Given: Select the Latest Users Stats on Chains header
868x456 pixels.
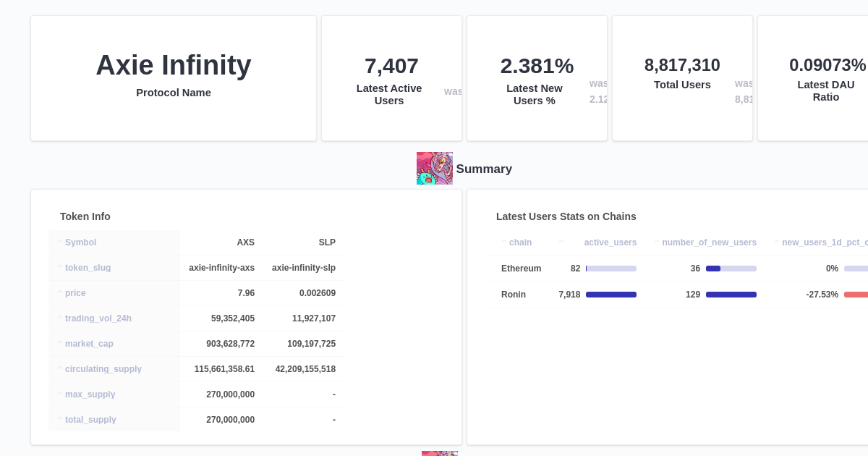Looking at the screenshot, I should click(566, 216).
